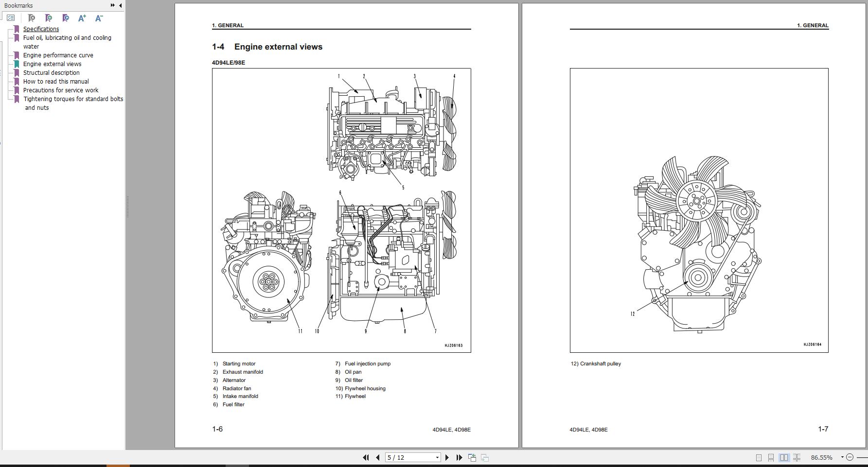Click the zoom out minus control
The height and width of the screenshot is (467, 868).
tap(849, 457)
